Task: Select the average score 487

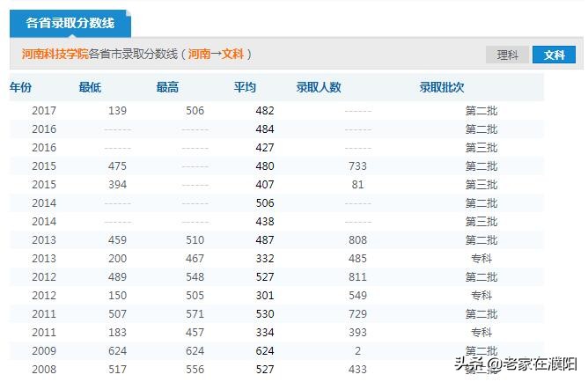Action: pos(265,240)
